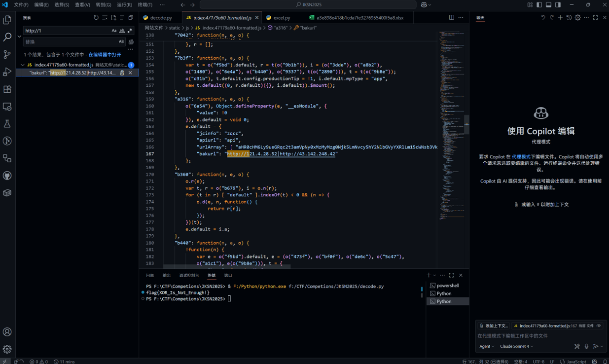Open send button options dropdown
This screenshot has width=609, height=364.
tap(602, 346)
